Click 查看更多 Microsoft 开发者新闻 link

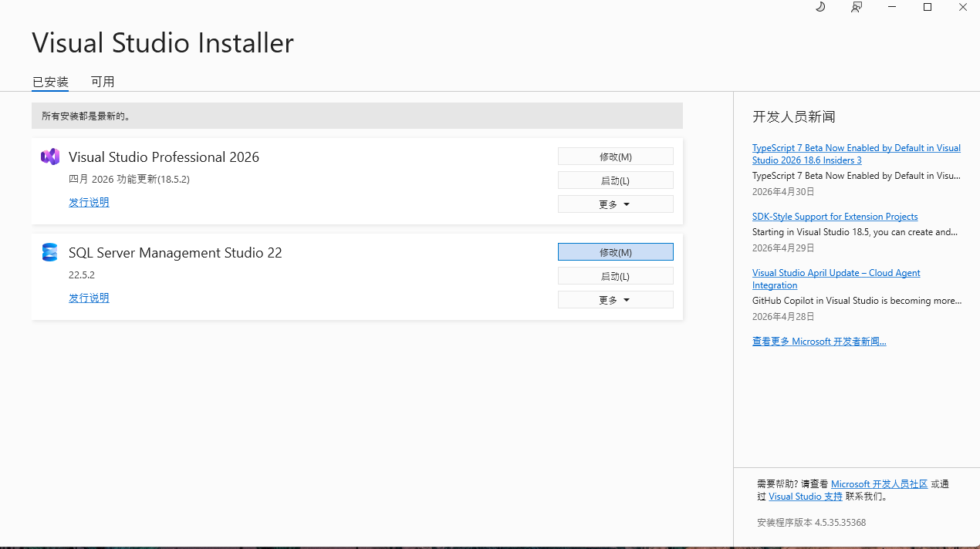click(819, 342)
